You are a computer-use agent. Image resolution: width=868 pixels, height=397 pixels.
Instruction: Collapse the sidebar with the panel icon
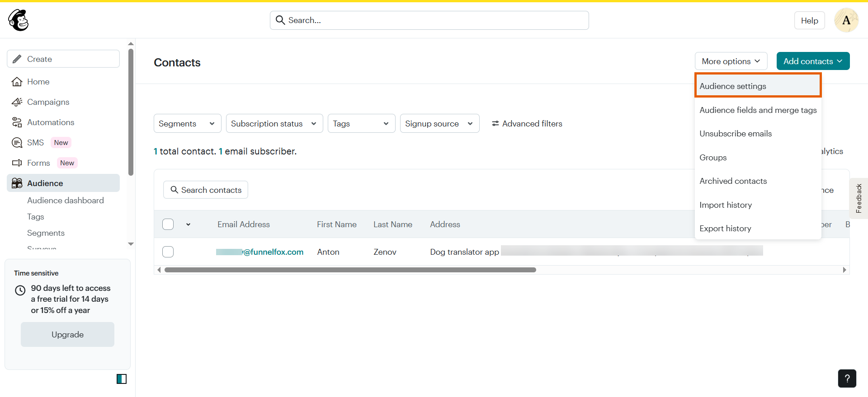pos(122,379)
